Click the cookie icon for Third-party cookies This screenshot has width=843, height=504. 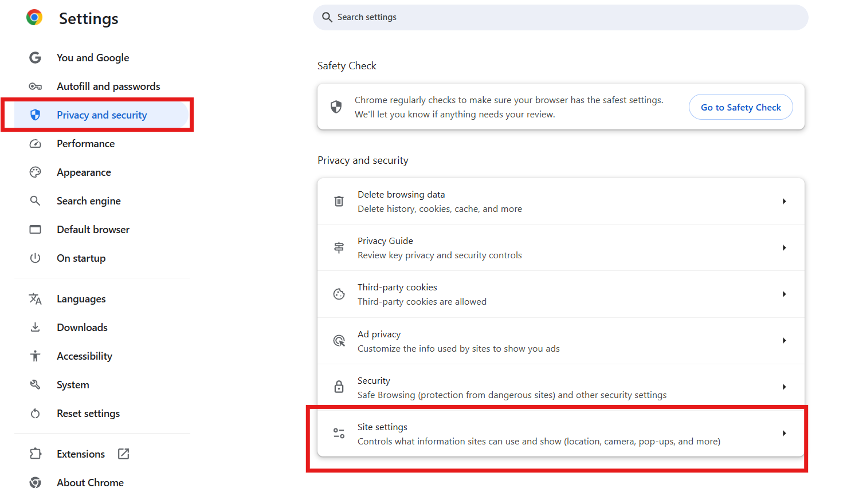point(339,294)
